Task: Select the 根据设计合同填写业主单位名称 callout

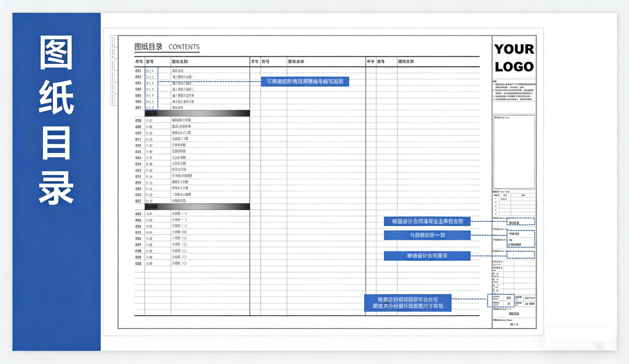Action: (427, 222)
